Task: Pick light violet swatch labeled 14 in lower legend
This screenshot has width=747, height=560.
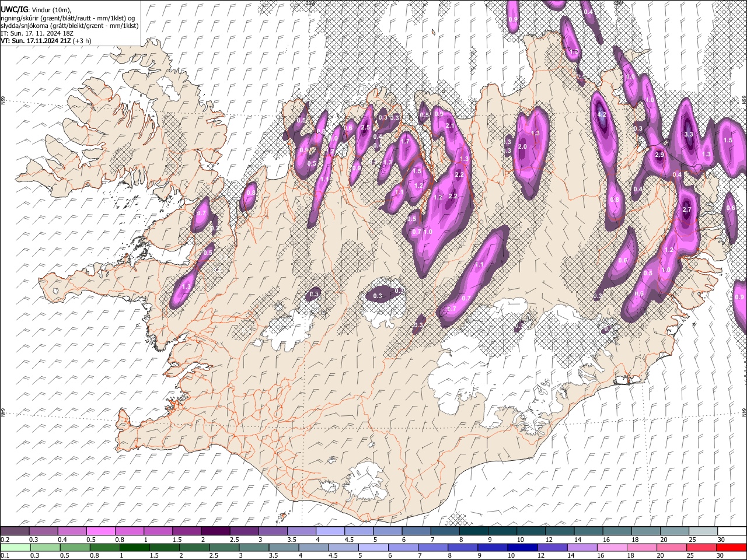Action: [582, 547]
